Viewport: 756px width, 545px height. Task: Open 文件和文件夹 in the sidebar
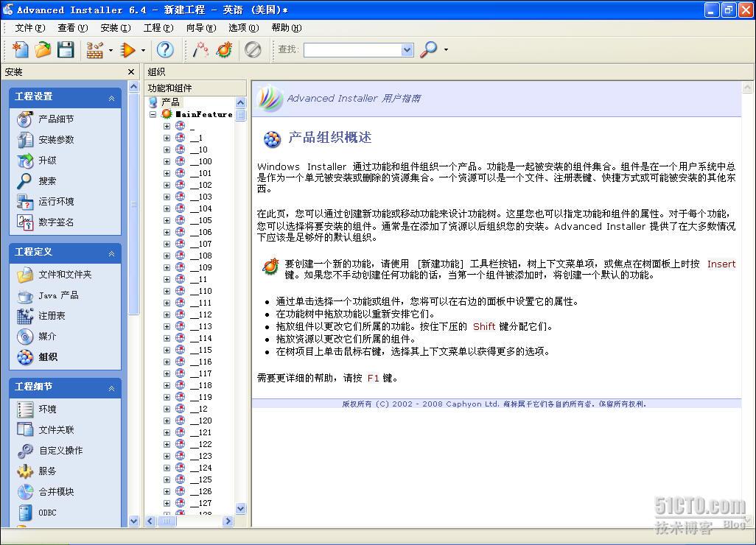[65, 274]
